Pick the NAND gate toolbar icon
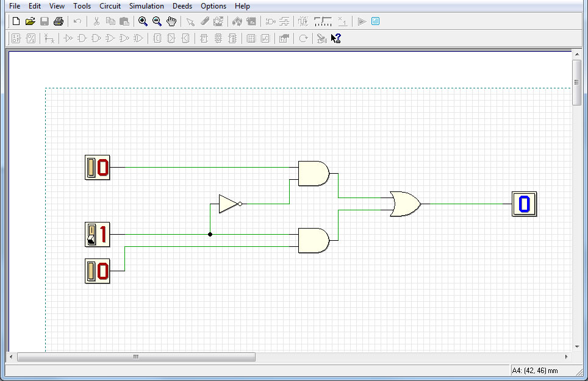Viewport: 588px width, 381px height. [x=96, y=38]
